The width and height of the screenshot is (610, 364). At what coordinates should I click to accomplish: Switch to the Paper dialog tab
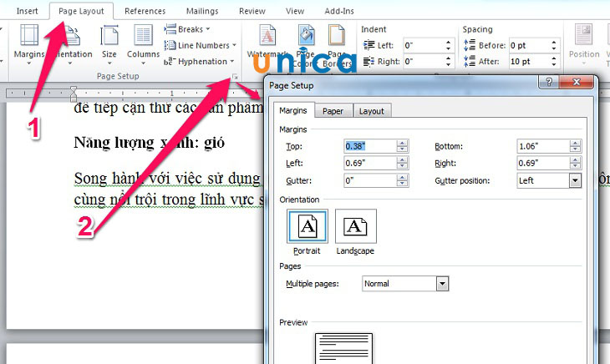[333, 111]
